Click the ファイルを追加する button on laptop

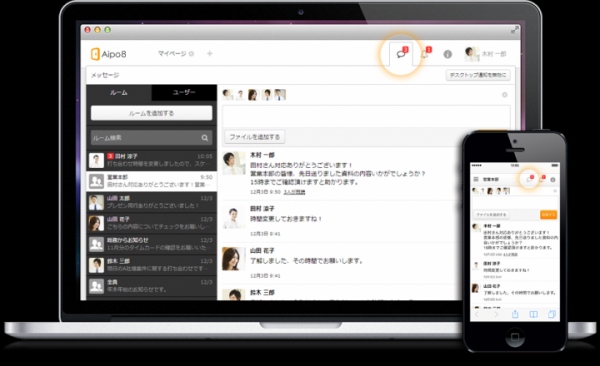[254, 137]
